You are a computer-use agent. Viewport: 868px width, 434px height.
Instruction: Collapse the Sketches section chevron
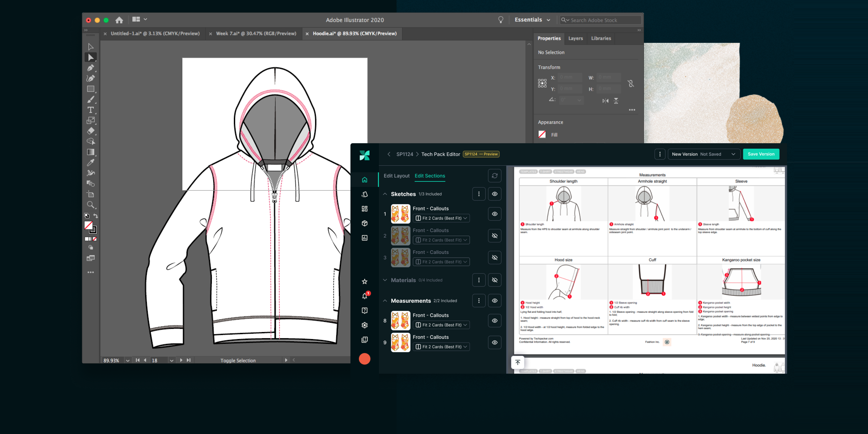[385, 194]
